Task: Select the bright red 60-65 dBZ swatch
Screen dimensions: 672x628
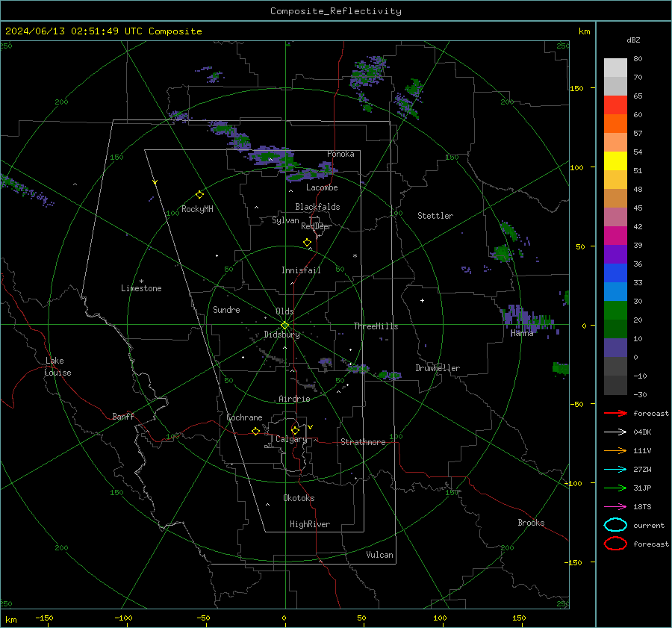Action: [x=615, y=105]
